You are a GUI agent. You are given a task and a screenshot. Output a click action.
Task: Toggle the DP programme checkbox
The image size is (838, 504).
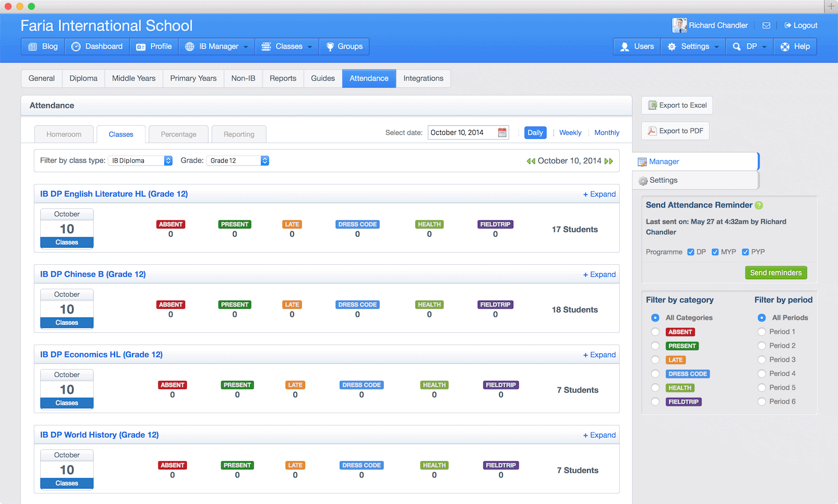(691, 252)
